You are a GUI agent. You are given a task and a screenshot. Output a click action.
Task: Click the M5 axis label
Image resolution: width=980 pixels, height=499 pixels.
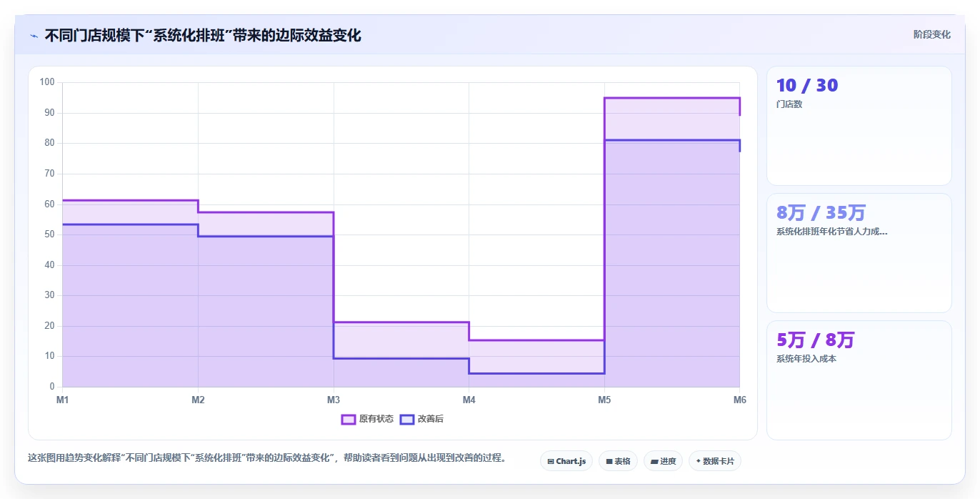[x=604, y=400]
